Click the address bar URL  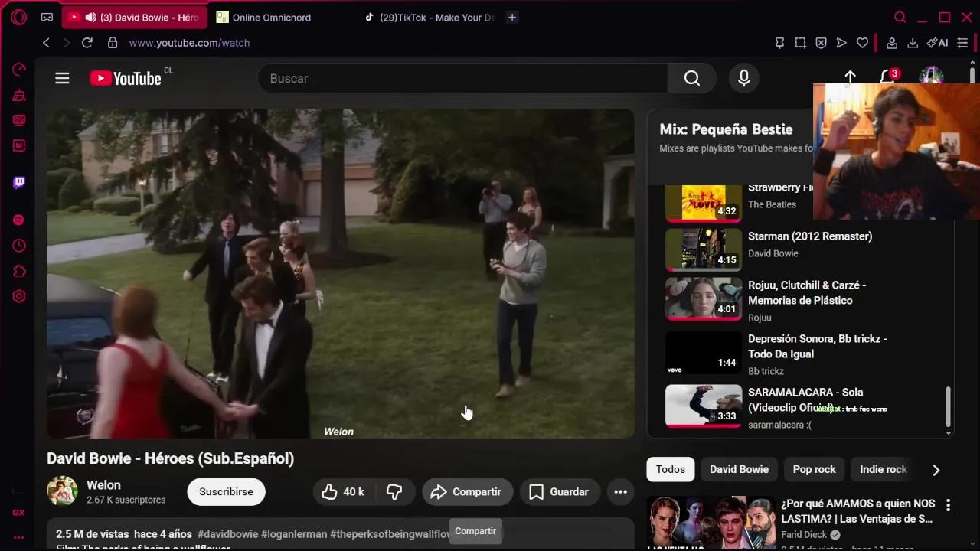189,43
